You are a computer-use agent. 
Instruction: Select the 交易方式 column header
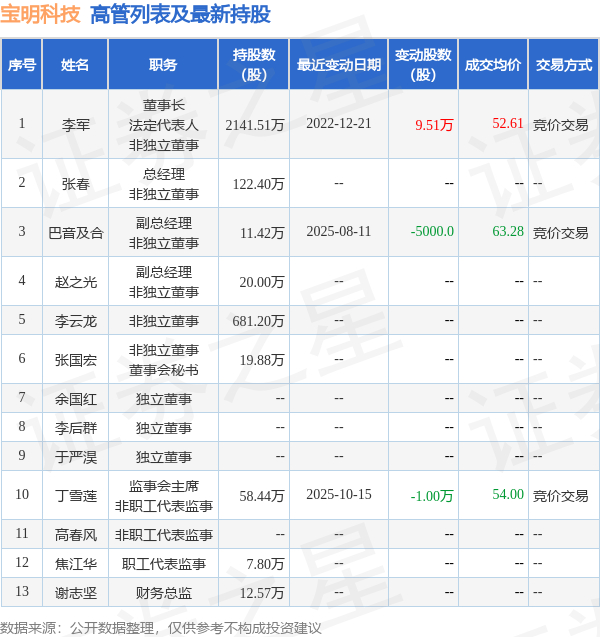564,65
